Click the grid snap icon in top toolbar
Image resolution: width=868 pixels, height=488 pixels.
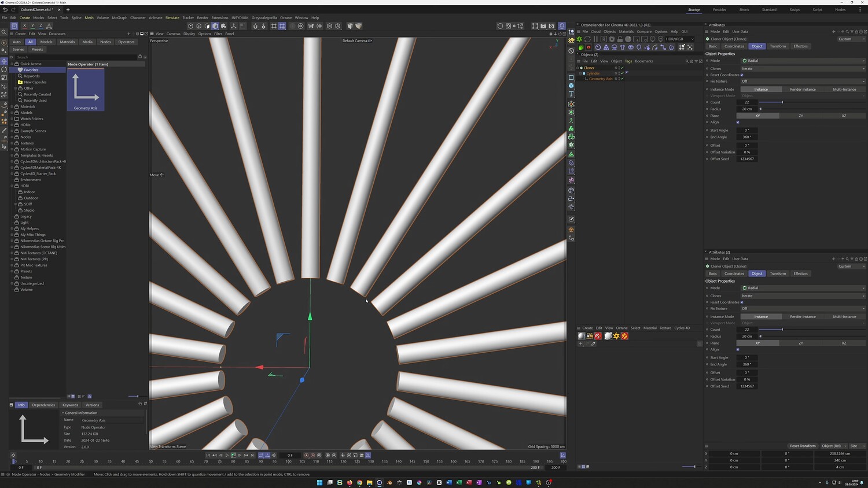pyautogui.click(x=274, y=26)
